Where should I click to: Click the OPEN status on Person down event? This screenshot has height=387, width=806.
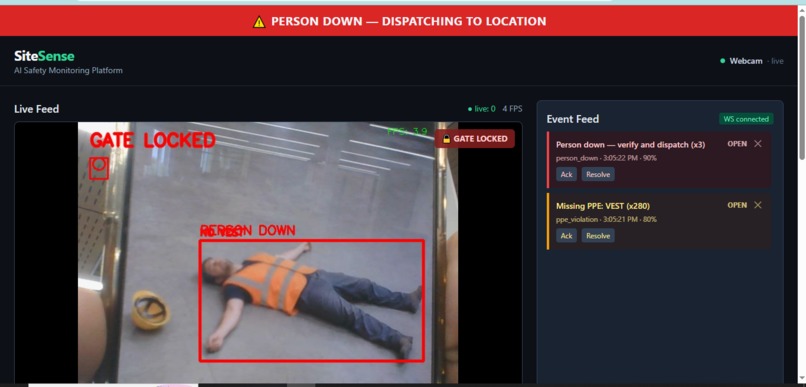[737, 144]
